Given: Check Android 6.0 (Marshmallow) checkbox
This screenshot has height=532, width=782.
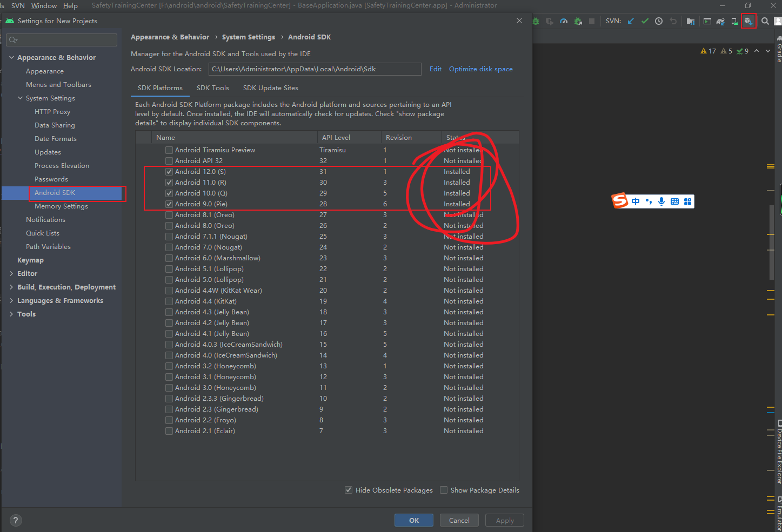Looking at the screenshot, I should [169, 258].
